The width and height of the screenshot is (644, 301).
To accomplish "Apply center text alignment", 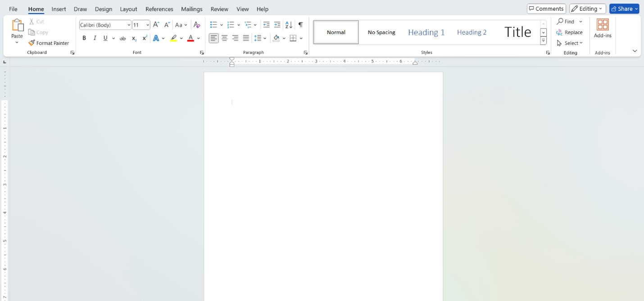I will (224, 38).
